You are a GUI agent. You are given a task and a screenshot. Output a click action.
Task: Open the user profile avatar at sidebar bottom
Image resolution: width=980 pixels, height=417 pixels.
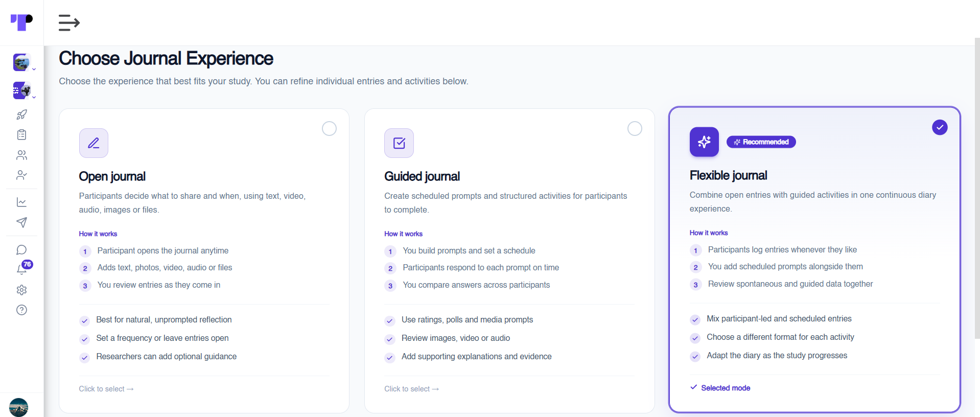(18, 407)
